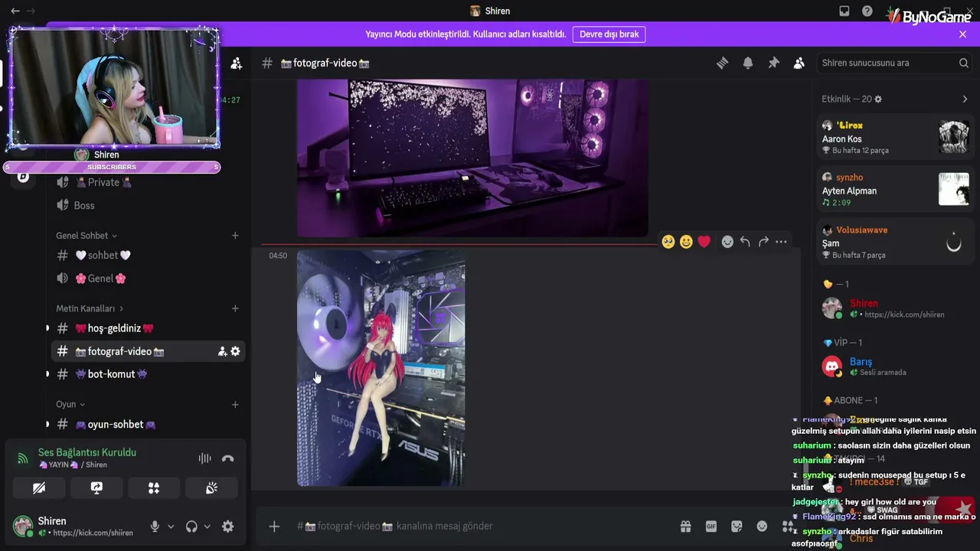Image resolution: width=980 pixels, height=551 pixels.
Task: Open the sticker picker
Action: point(737,526)
